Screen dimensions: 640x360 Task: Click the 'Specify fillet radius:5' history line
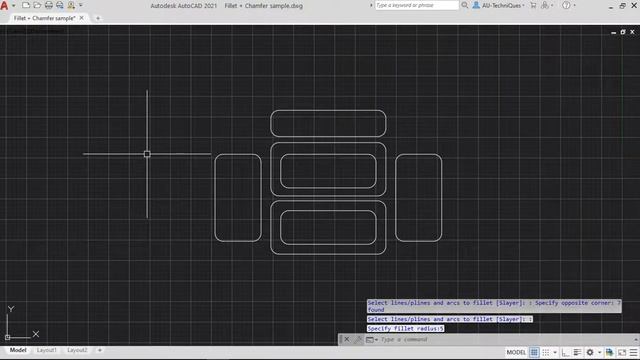click(405, 329)
